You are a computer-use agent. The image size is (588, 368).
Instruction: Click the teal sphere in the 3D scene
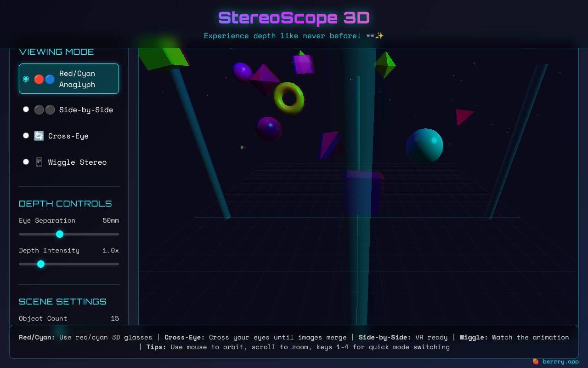(424, 145)
